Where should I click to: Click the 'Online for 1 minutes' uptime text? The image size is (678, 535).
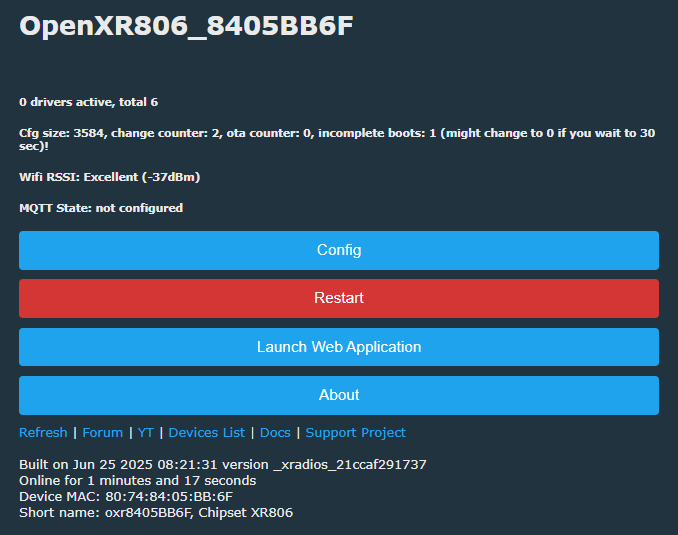(x=138, y=481)
